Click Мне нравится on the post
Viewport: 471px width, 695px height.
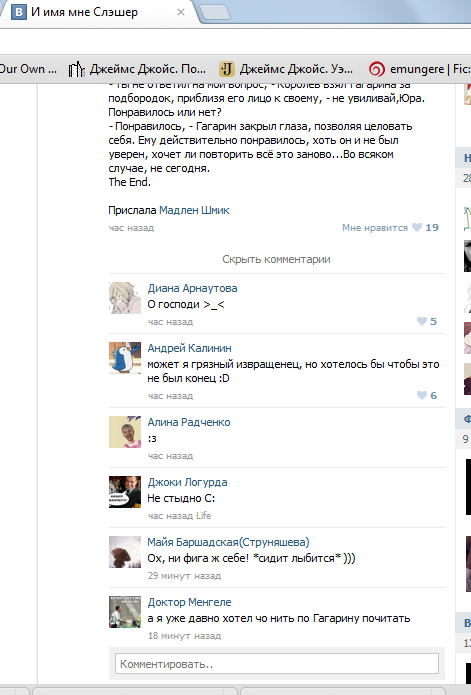point(374,228)
